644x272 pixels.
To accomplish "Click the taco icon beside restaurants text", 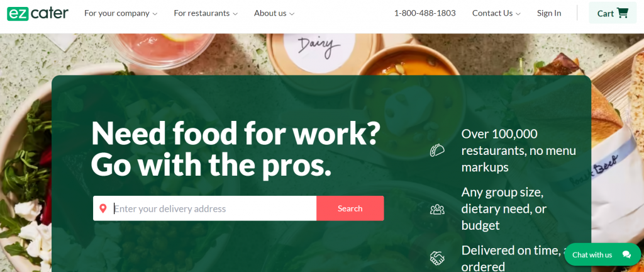I will [437, 150].
